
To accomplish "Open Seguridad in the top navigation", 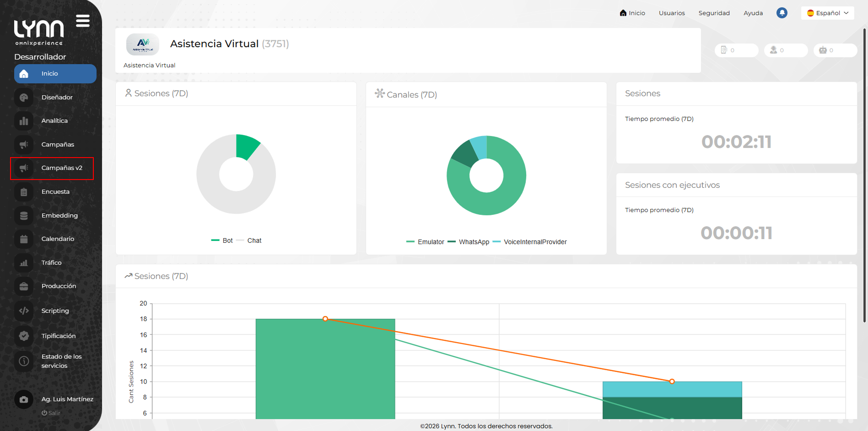I will [714, 13].
